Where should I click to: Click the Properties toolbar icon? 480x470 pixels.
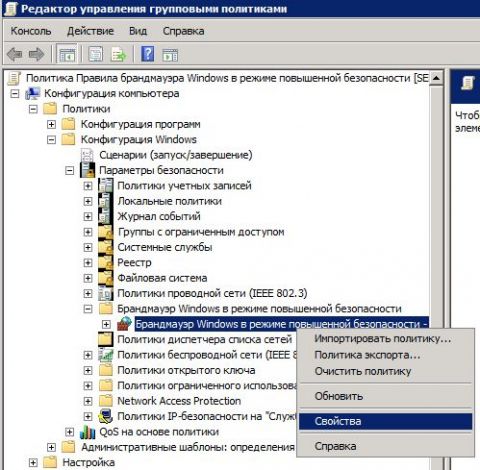[96, 54]
